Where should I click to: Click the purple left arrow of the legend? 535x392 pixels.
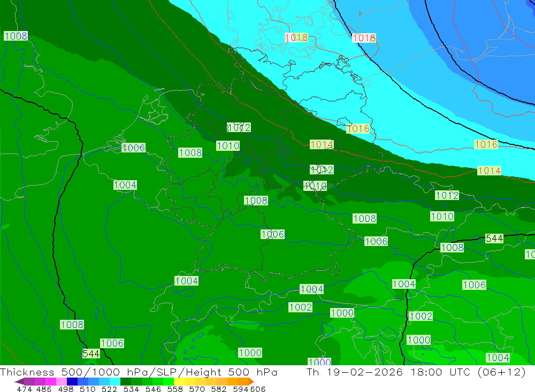pos(19,381)
